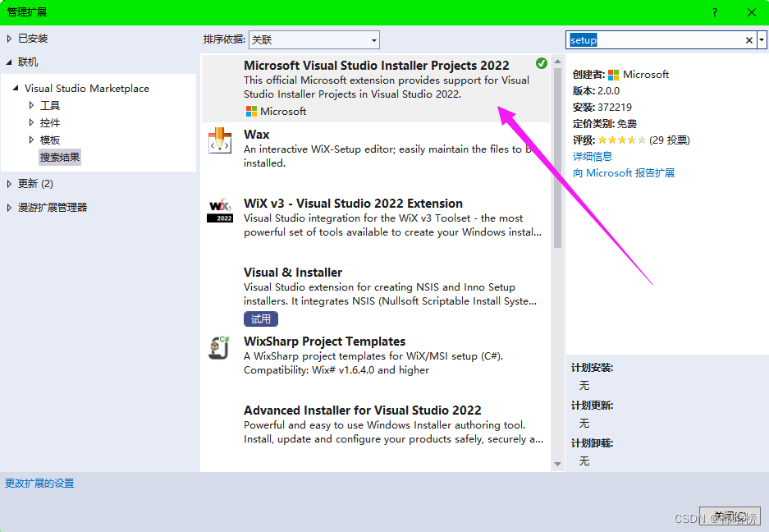
Task: Select the 搜索结果 tree item
Action: point(60,157)
